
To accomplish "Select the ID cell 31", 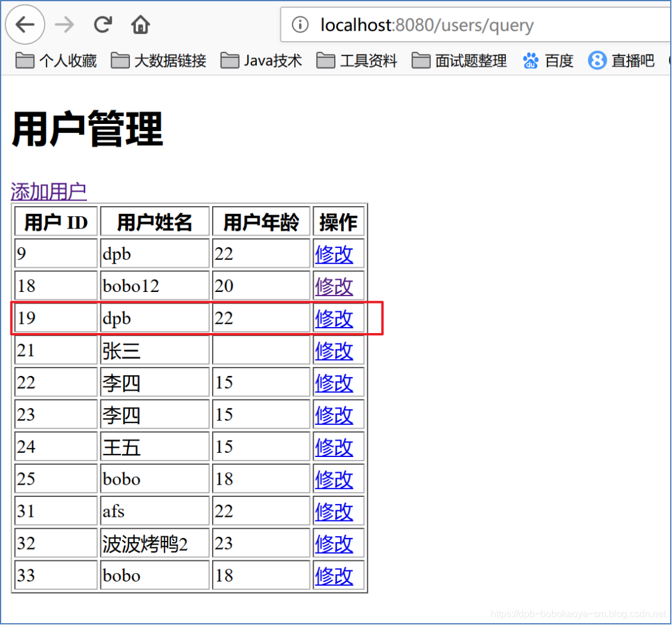I will pos(56,511).
